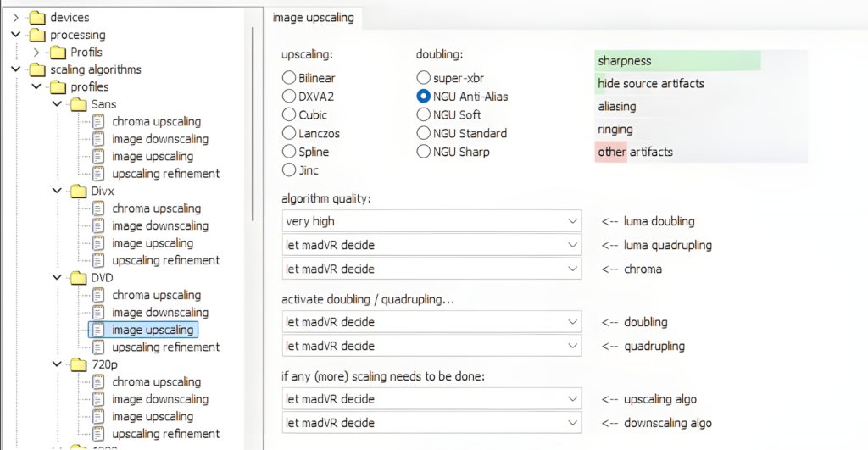Image resolution: width=868 pixels, height=450 pixels.
Task: Click image downscaling document icon under Divx
Action: (98, 225)
